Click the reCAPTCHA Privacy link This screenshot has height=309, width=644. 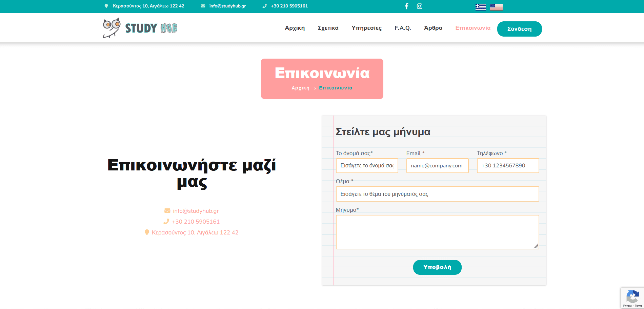pyautogui.click(x=628, y=306)
